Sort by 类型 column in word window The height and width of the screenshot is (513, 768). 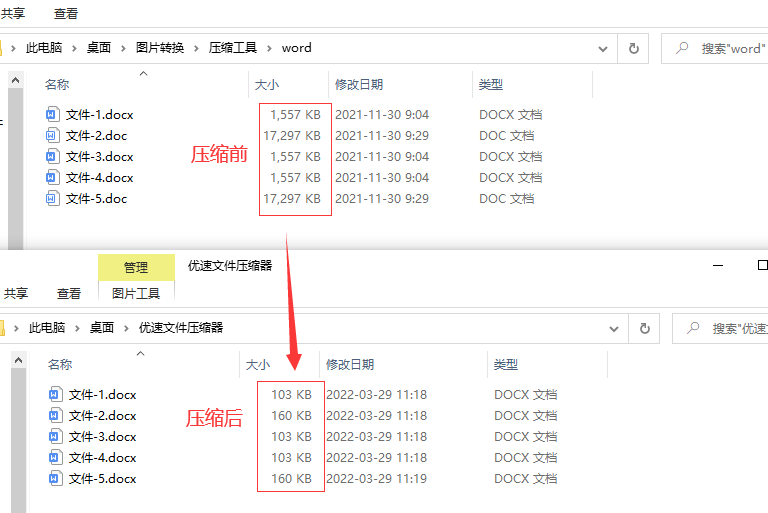click(491, 84)
